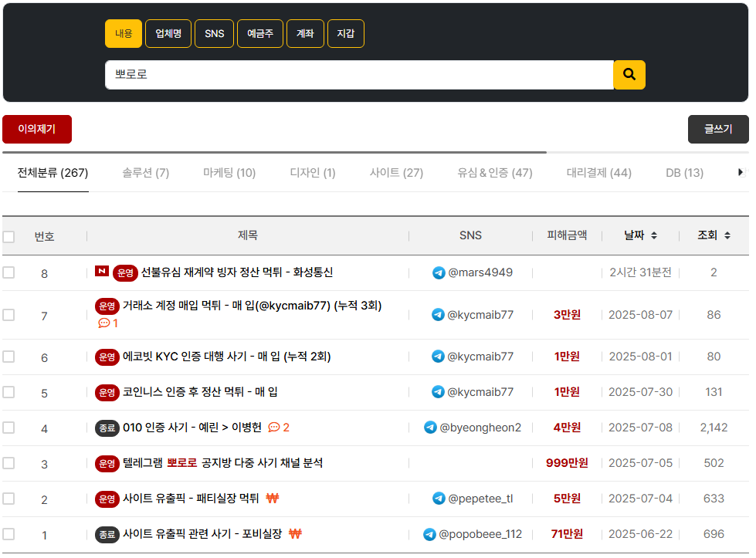Open post 선불유심 재계약 빙자 정산 먹튀
Viewport: 756px width, 558px height.
[x=237, y=272]
